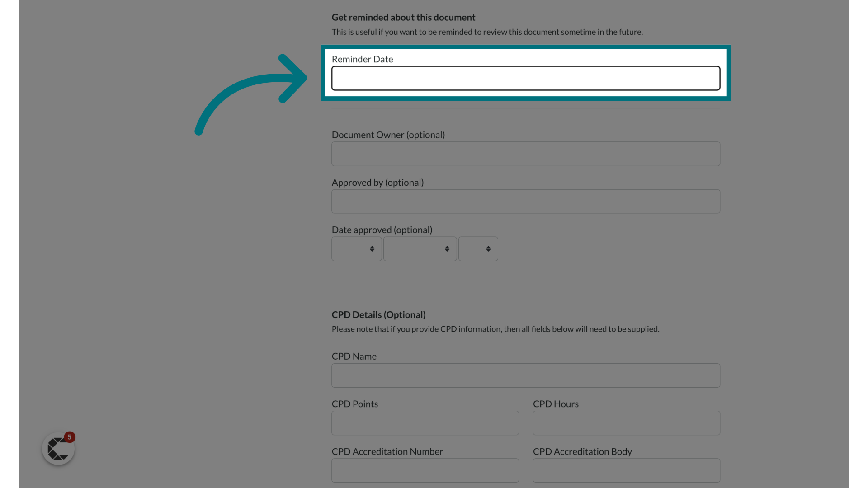The width and height of the screenshot is (868, 488).
Task: Open the middle Date approved dropdown
Action: tap(420, 249)
